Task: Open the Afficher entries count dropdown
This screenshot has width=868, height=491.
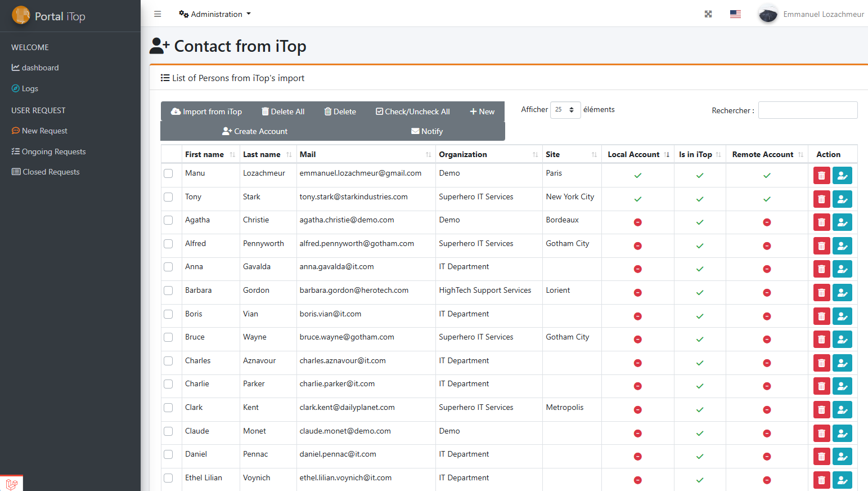Action: coord(565,110)
